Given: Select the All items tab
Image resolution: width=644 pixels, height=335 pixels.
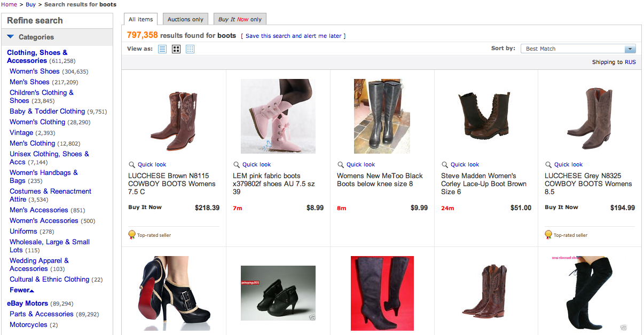Looking at the screenshot, I should tap(141, 19).
